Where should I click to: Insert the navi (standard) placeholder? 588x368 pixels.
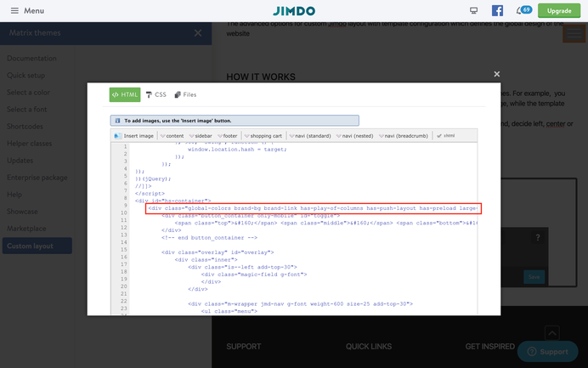point(310,136)
